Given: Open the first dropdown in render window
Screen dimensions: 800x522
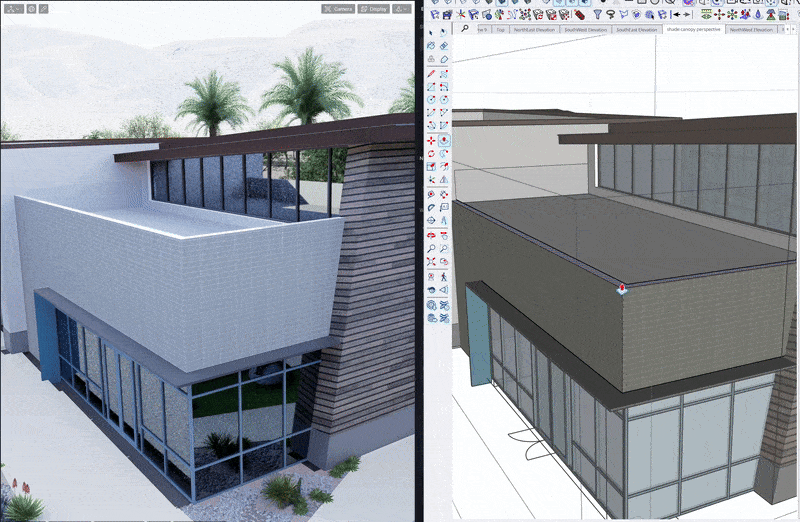Looking at the screenshot, I should point(14,9).
